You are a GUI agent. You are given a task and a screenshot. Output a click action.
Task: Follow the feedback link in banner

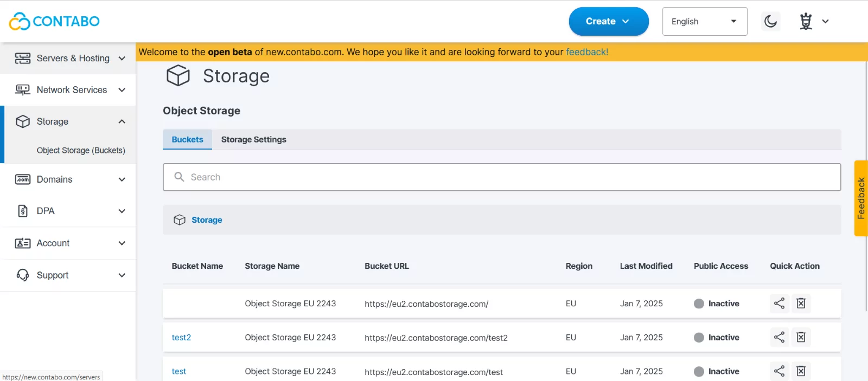[587, 52]
